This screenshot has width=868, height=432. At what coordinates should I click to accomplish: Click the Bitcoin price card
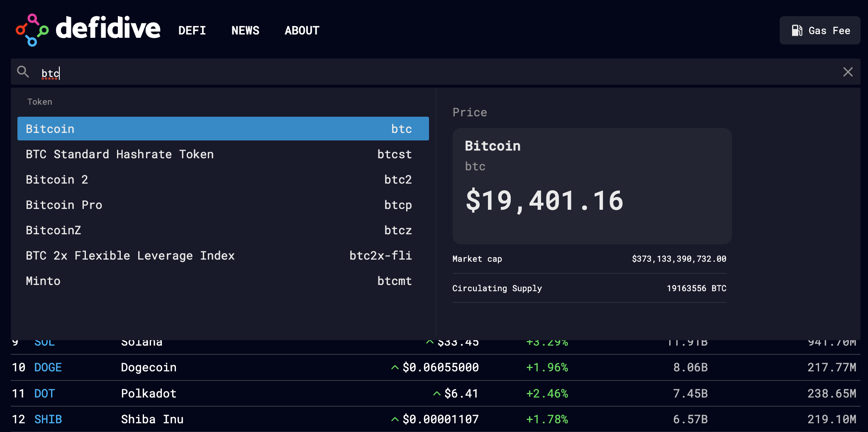tap(592, 186)
